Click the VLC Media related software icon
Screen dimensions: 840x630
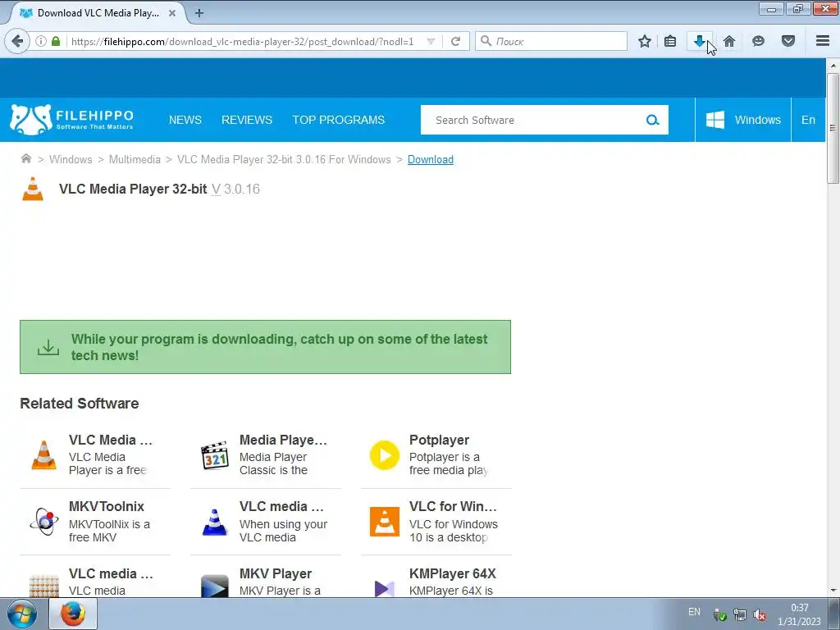(44, 455)
